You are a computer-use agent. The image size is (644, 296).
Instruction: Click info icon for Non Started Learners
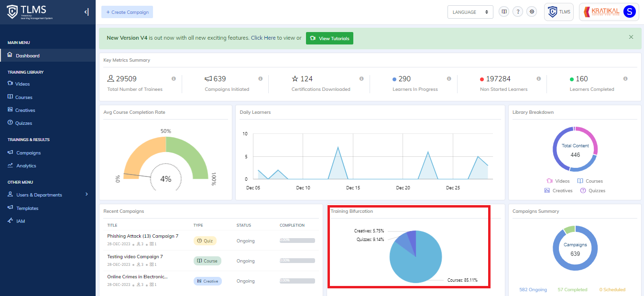tap(539, 79)
